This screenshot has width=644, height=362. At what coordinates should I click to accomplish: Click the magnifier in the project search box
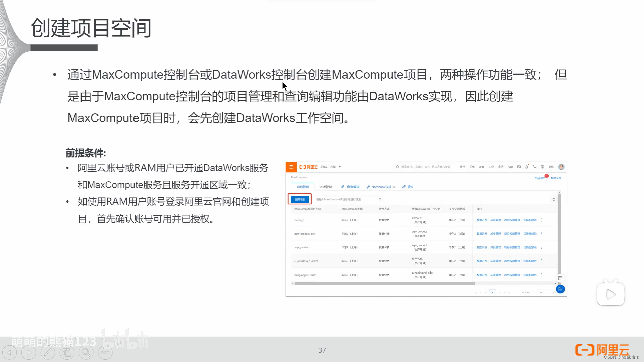click(380, 199)
